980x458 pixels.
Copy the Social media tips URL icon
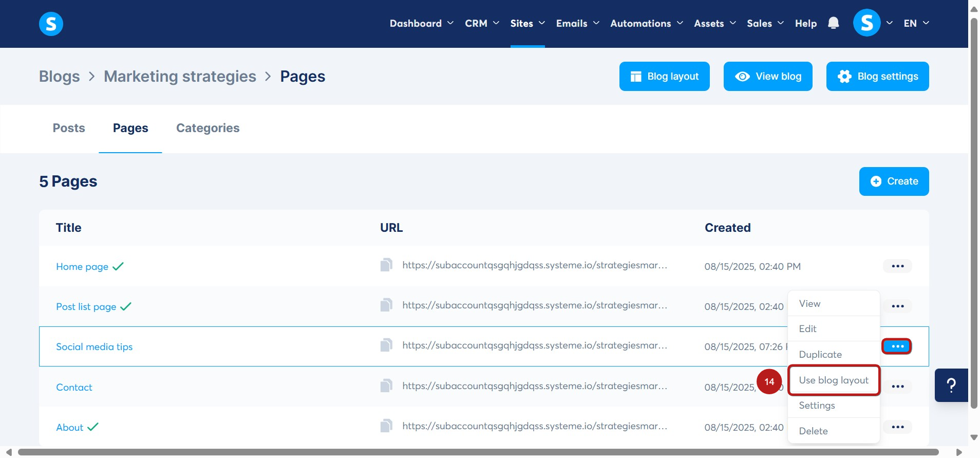click(x=386, y=345)
